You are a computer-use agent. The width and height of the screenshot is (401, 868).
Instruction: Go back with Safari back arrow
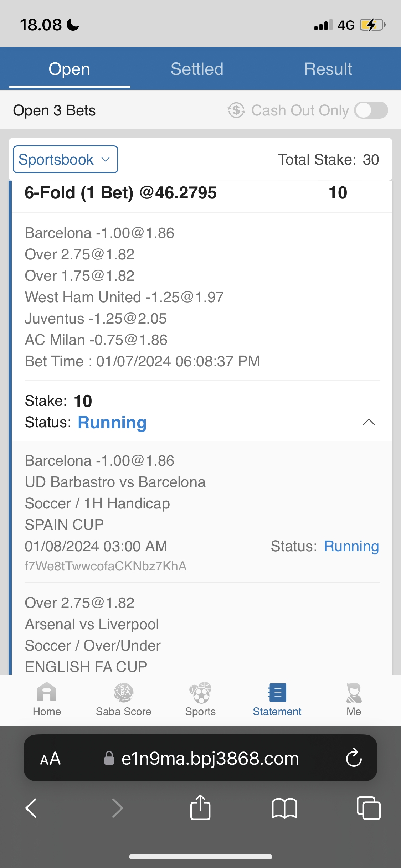click(31, 808)
